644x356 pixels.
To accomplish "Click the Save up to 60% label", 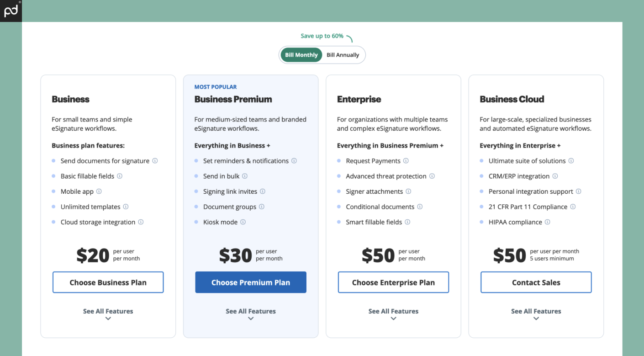I will click(321, 36).
